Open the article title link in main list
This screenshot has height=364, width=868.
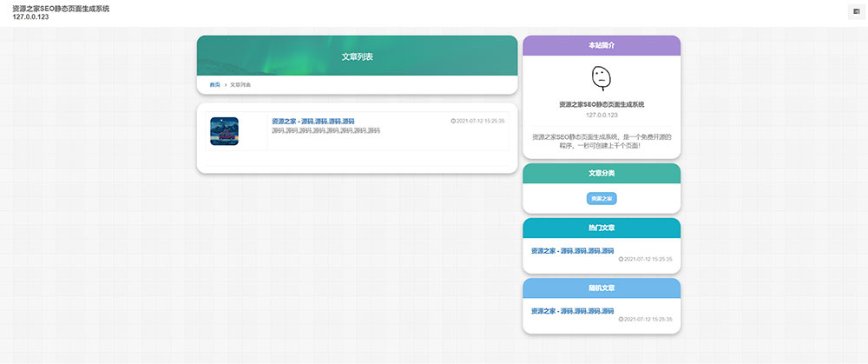tap(312, 122)
